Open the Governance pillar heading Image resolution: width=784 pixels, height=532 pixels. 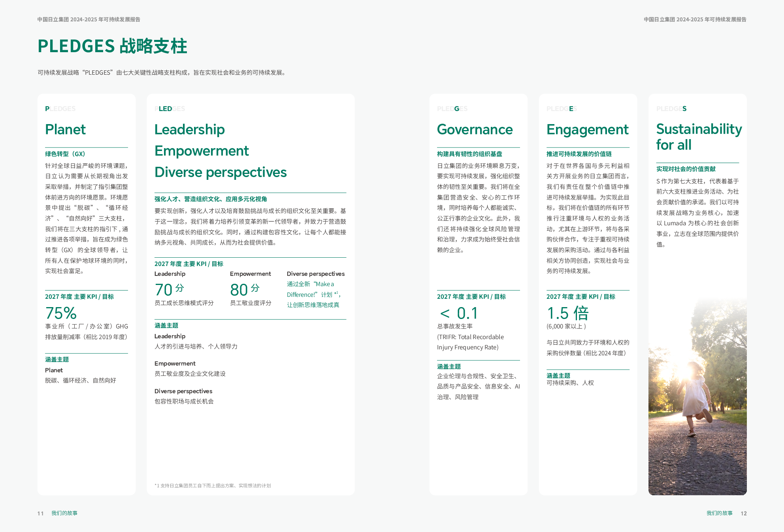(x=475, y=130)
